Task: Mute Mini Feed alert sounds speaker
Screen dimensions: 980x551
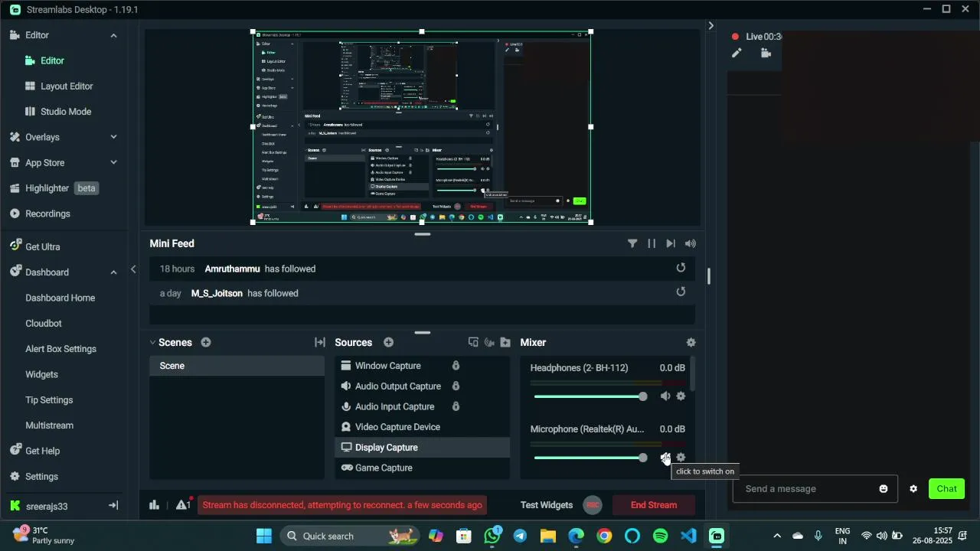Action: point(691,243)
